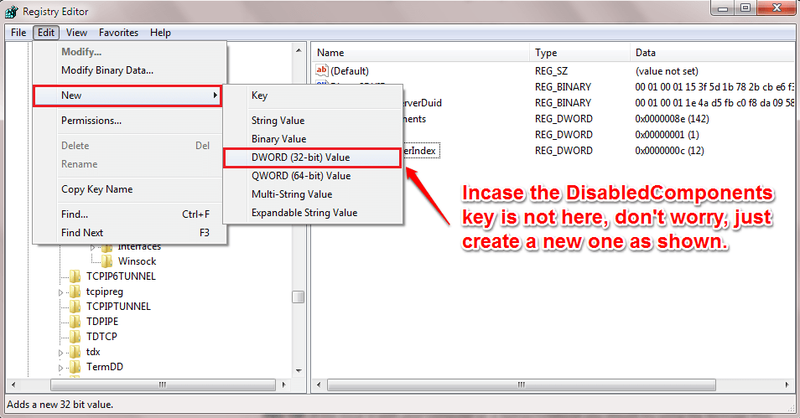Select the TDPIPE key
This screenshot has width=800, height=418.
point(102,322)
